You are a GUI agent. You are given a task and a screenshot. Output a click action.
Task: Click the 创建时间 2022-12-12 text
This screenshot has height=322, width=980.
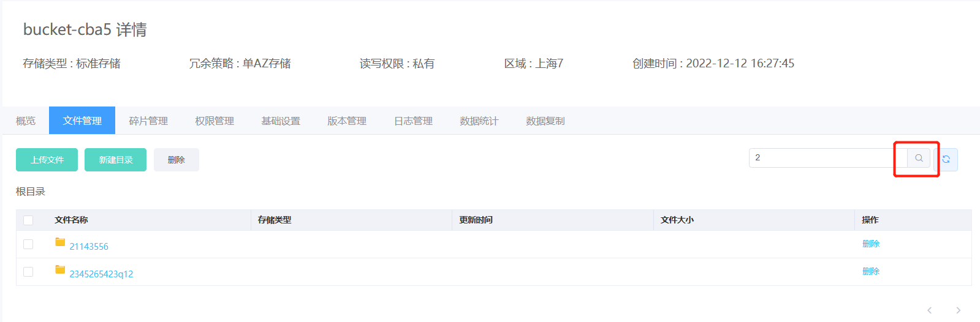[713, 63]
